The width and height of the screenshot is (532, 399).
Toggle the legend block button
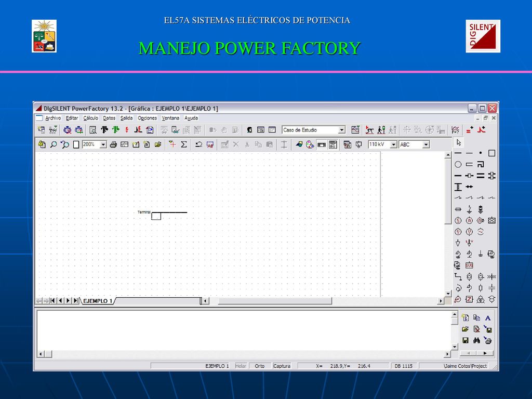tap(333, 144)
